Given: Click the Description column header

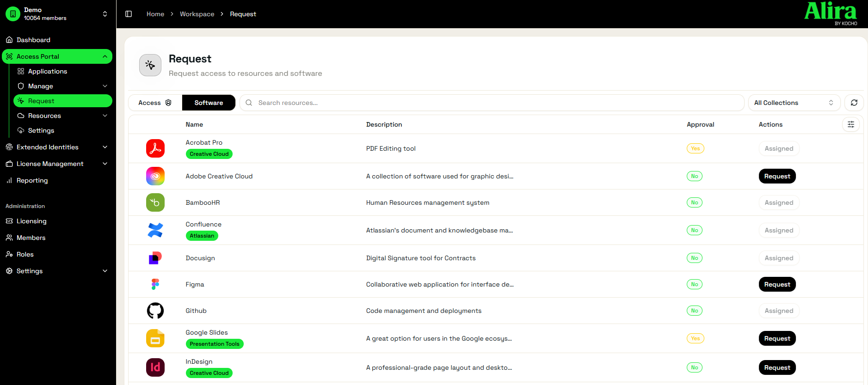Looking at the screenshot, I should (384, 124).
